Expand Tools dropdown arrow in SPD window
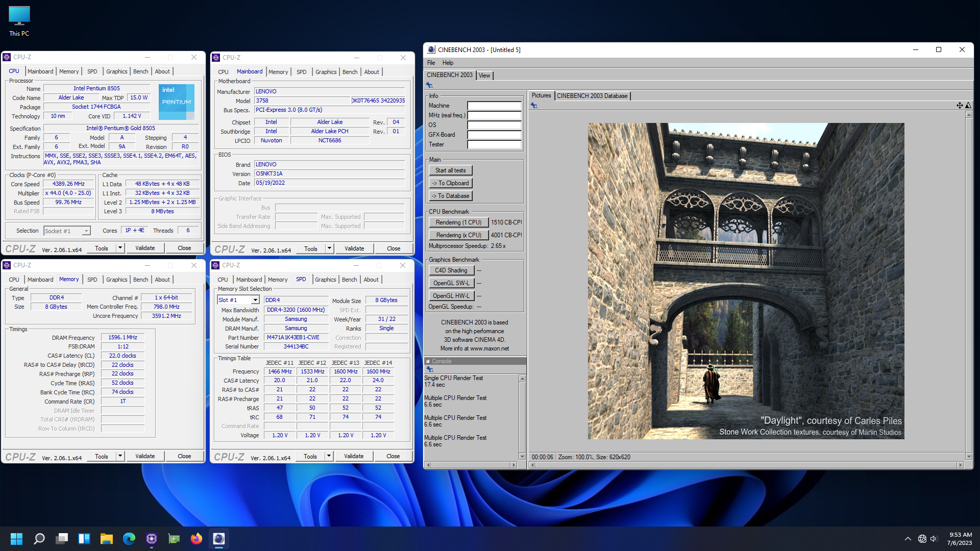This screenshot has width=980, height=551. coord(329,456)
